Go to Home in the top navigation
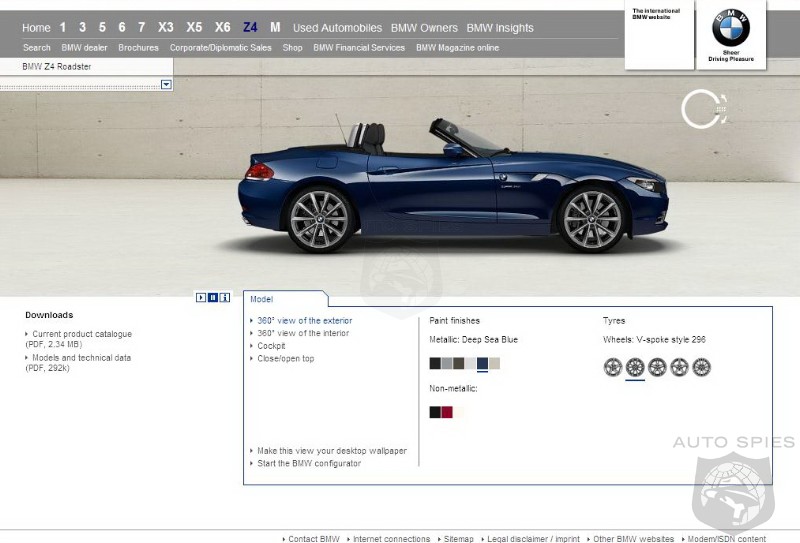 pos(36,28)
